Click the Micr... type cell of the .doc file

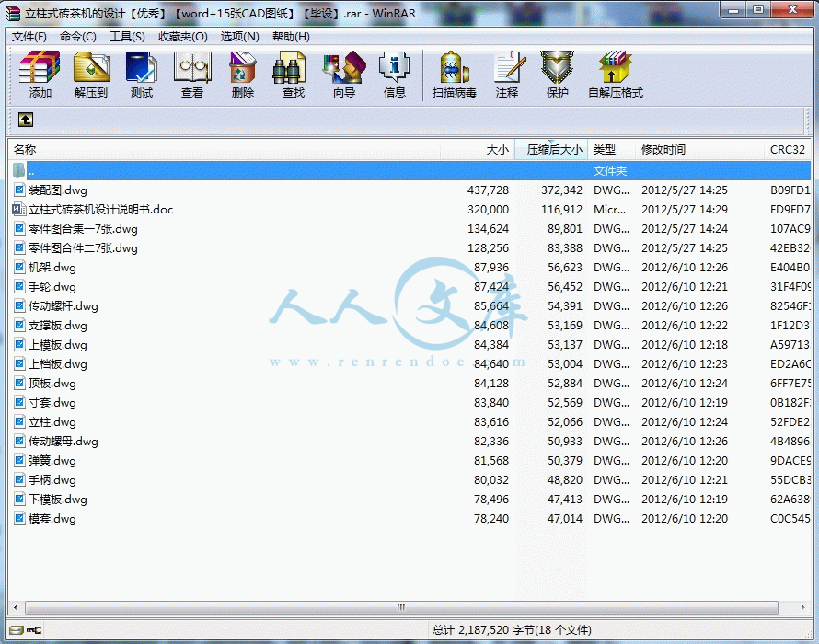point(609,210)
